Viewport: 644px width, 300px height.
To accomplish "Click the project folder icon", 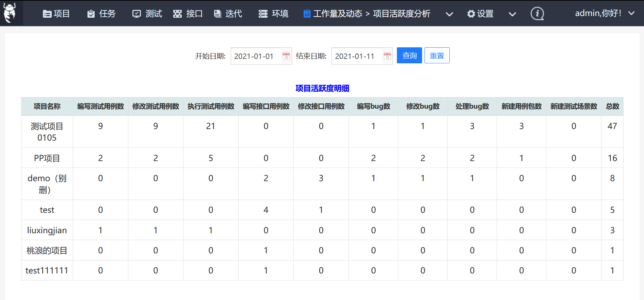I will [47, 14].
